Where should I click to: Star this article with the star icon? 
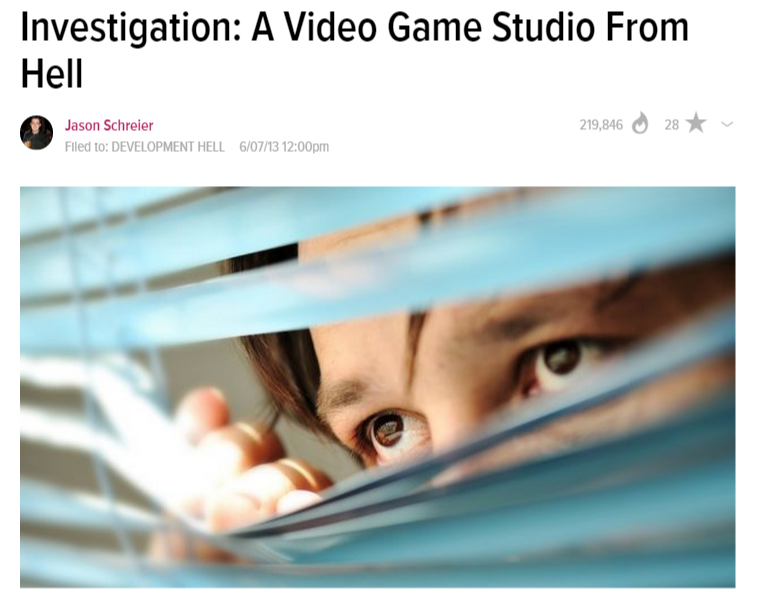tap(695, 123)
